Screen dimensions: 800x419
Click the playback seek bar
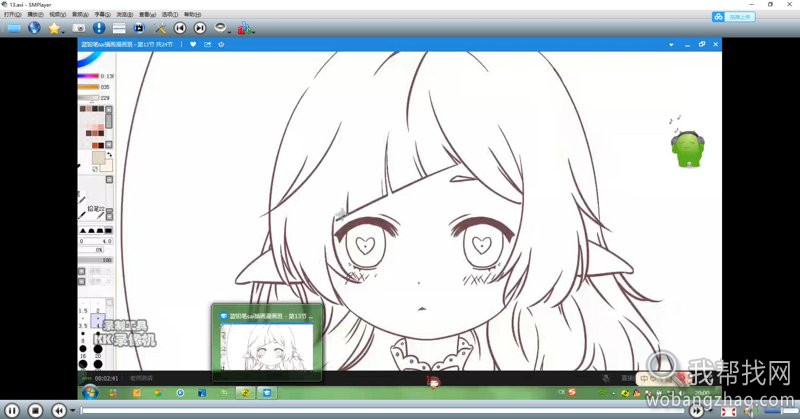pyautogui.click(x=383, y=410)
